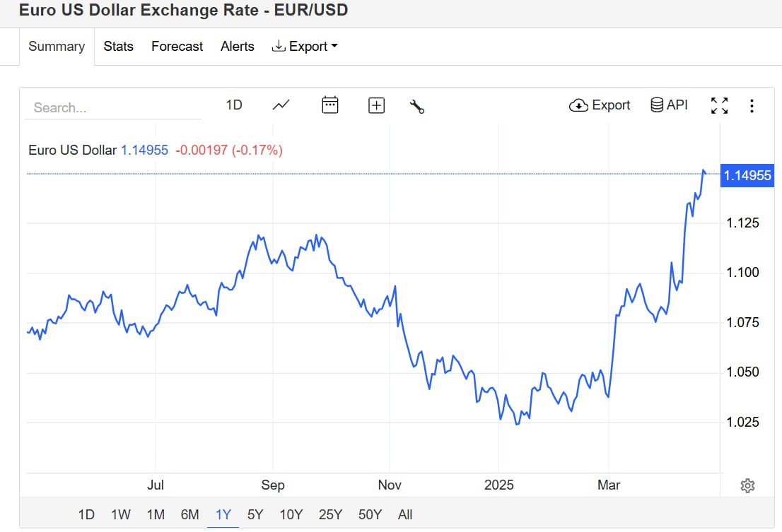Open the wrench chart tools icon
This screenshot has height=532, width=782.
[417, 106]
